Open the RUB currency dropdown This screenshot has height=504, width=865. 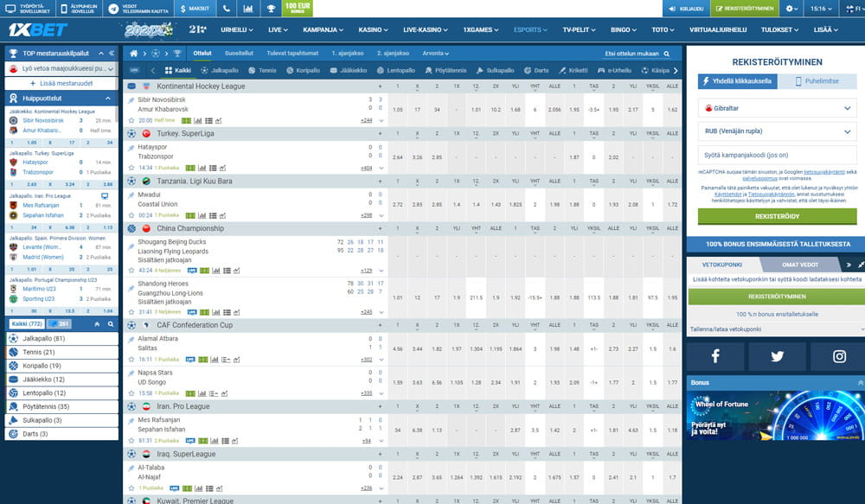coord(777,131)
